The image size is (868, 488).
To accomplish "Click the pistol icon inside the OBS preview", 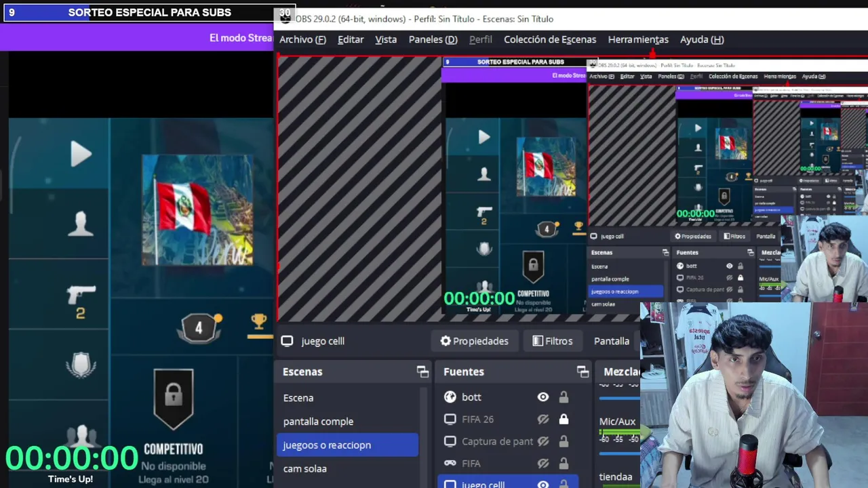I will (x=484, y=212).
